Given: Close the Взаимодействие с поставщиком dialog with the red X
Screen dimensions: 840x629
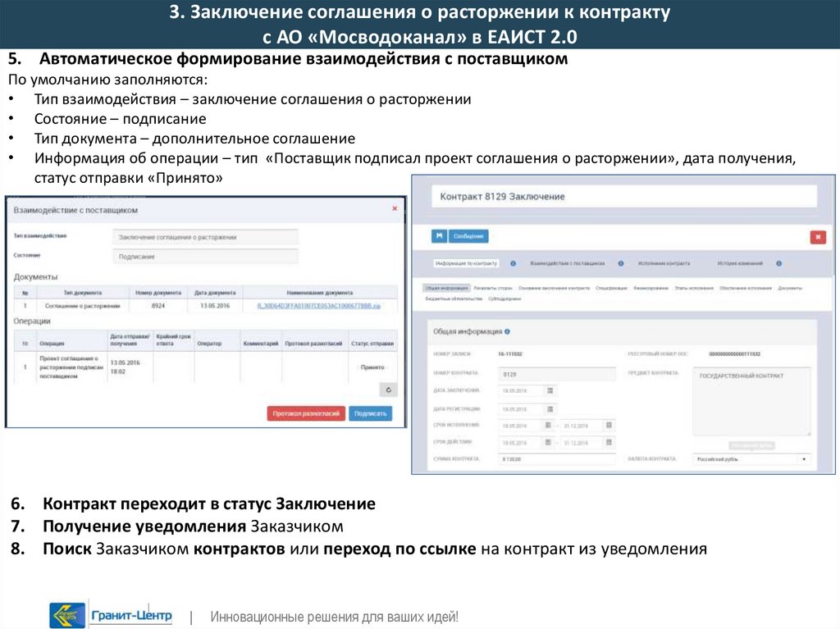Looking at the screenshot, I should (x=395, y=208).
